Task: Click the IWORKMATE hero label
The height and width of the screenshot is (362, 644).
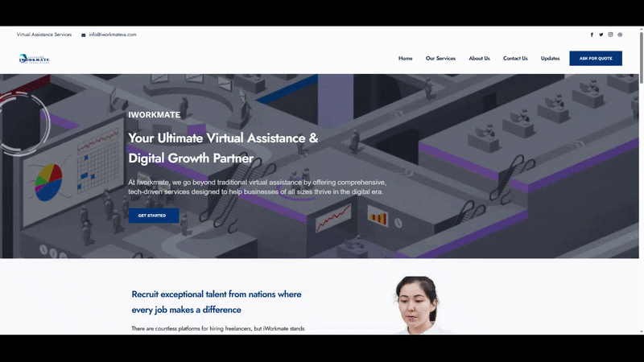Action: click(154, 115)
